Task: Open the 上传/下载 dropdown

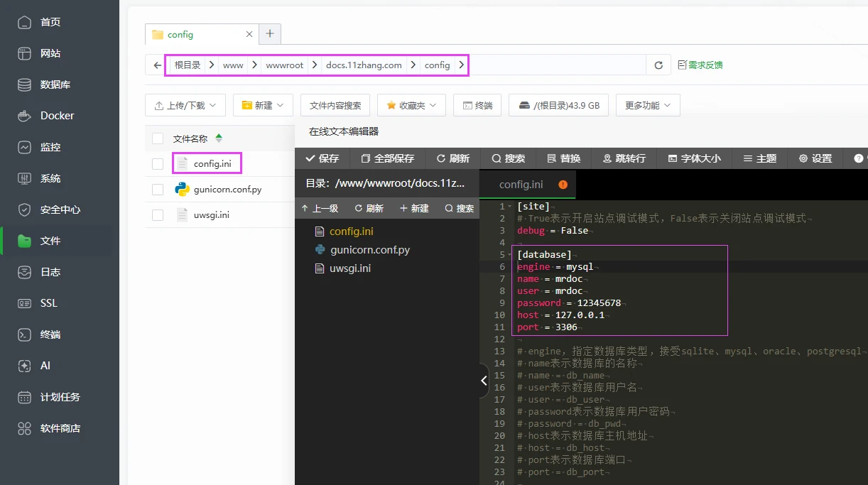Action: coord(185,105)
